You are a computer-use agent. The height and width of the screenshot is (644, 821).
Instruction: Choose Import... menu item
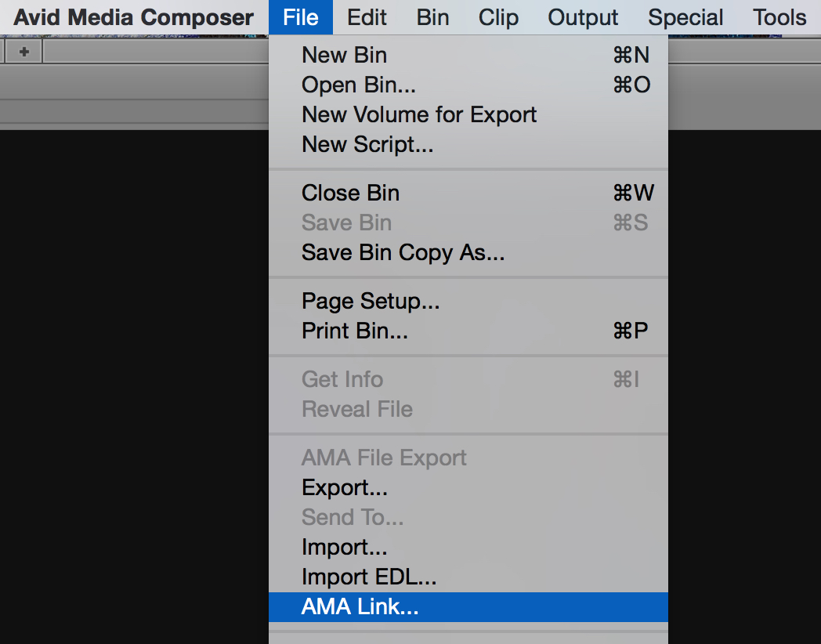(468, 547)
